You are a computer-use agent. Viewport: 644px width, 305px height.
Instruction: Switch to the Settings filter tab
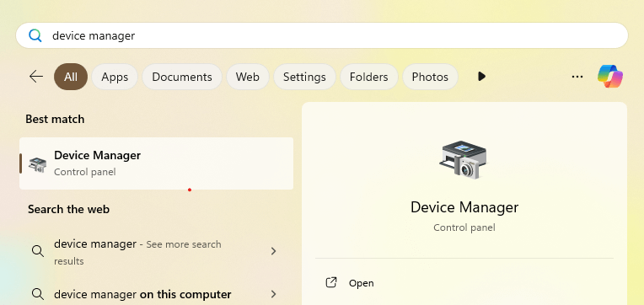coord(304,77)
